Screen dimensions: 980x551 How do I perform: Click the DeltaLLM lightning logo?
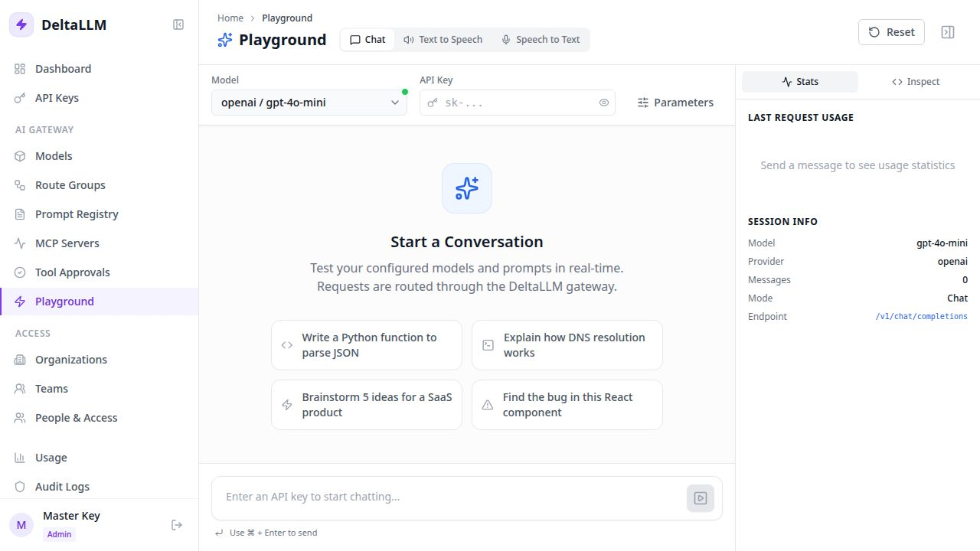(x=21, y=24)
